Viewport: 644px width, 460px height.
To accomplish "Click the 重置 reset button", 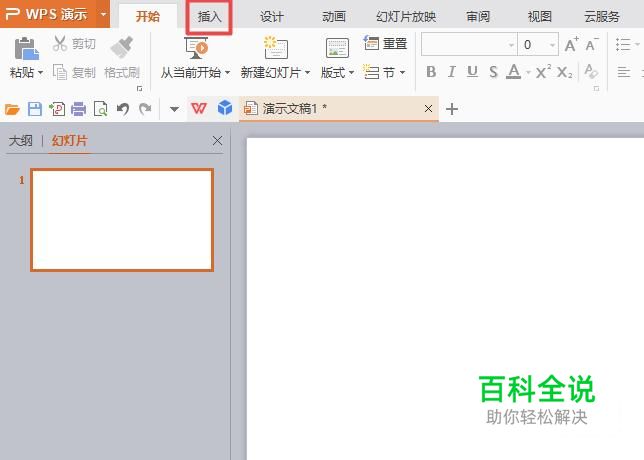I will point(385,43).
